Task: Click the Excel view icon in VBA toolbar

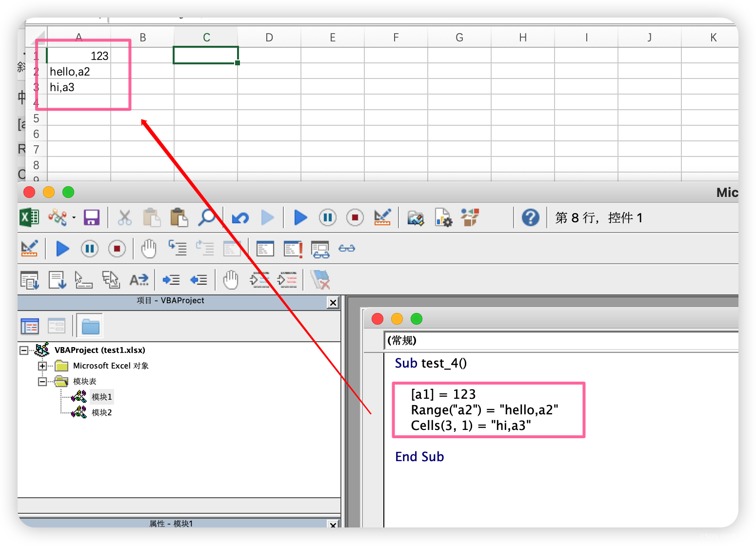Action: click(x=29, y=217)
